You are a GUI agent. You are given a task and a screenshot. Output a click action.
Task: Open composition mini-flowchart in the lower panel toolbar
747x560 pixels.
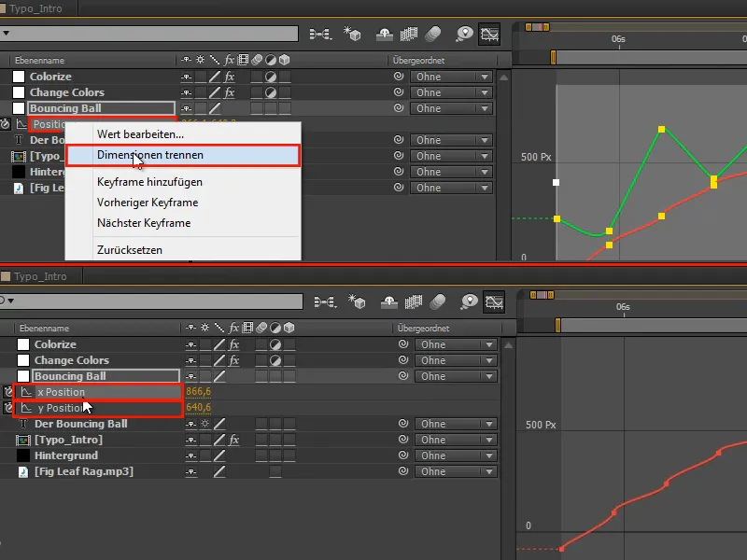click(x=325, y=301)
